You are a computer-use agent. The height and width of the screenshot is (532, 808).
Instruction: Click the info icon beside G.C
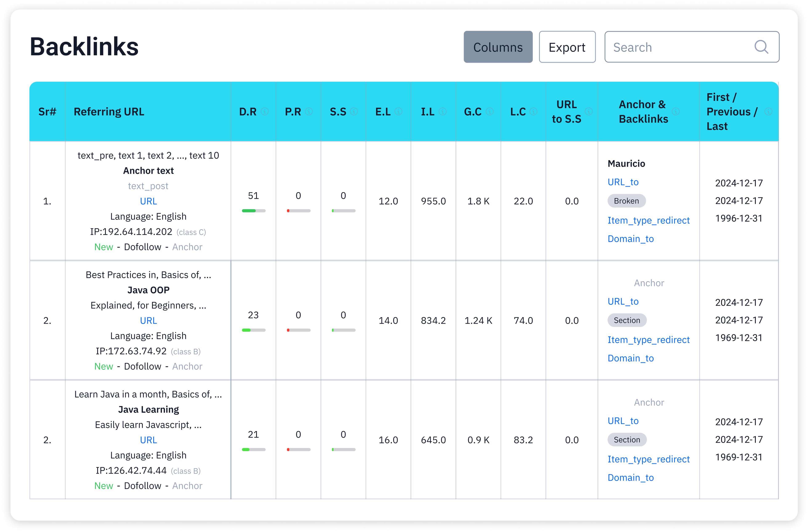pos(490,111)
